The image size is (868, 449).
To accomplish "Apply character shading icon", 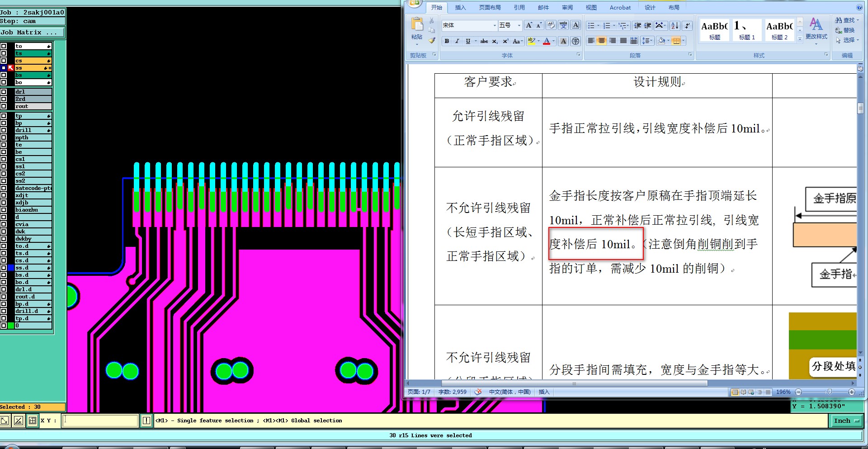I will pos(563,41).
